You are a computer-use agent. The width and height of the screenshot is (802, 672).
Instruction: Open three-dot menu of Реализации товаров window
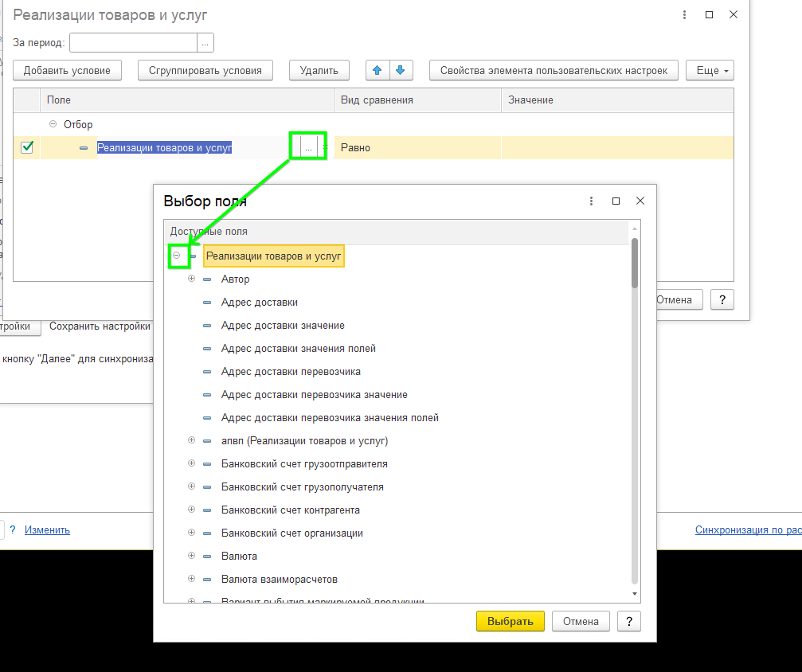[x=685, y=15]
